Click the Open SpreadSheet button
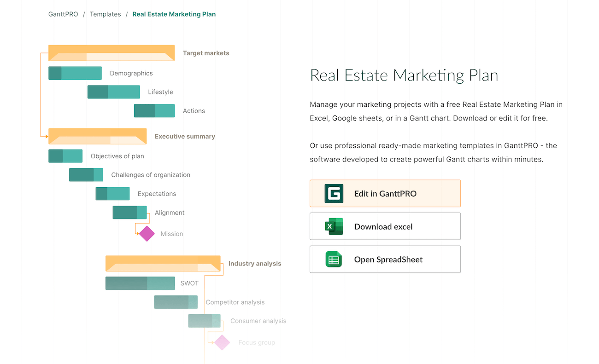599x364 pixels. pos(385,260)
